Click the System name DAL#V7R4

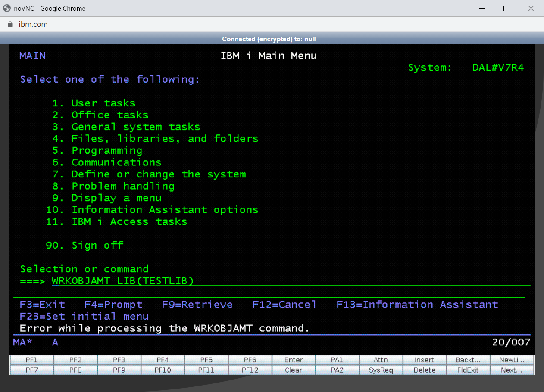pos(498,68)
